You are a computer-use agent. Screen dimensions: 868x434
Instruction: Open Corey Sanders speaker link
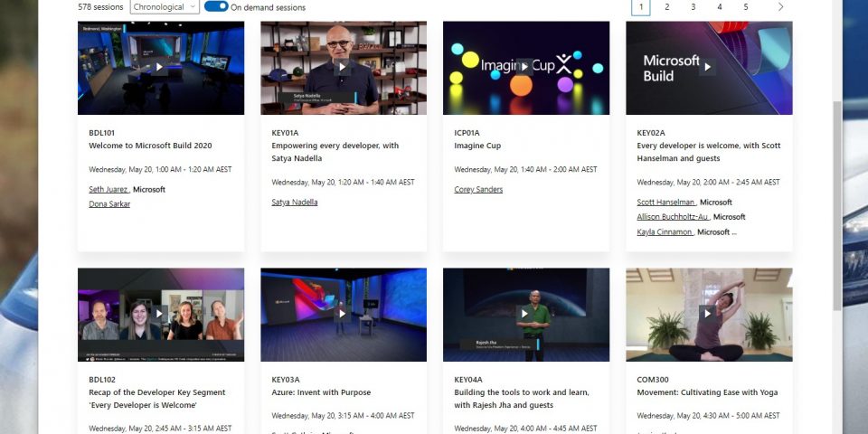(478, 189)
